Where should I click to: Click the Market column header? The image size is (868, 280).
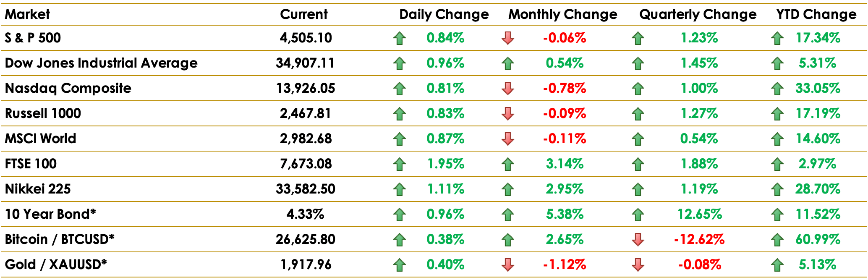(x=27, y=14)
